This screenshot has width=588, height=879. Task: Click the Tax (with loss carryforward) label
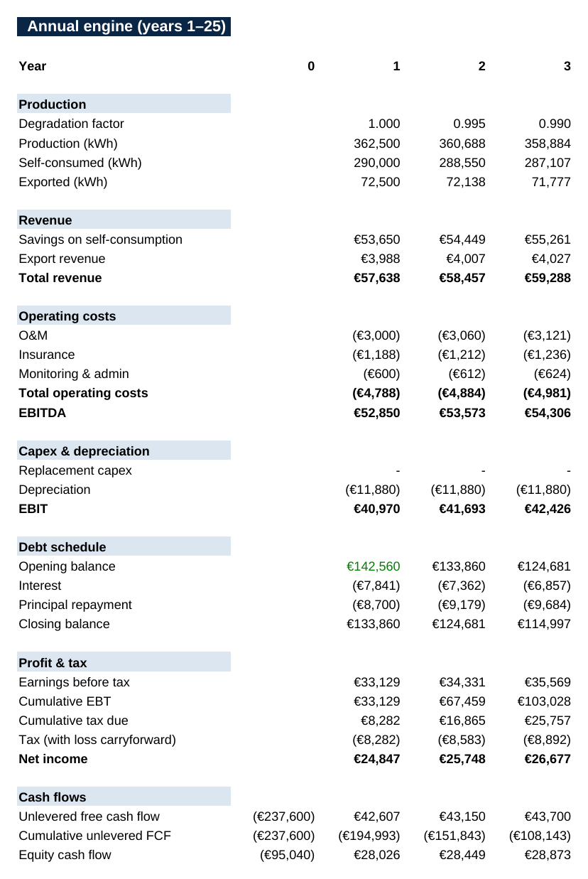pyautogui.click(x=97, y=740)
